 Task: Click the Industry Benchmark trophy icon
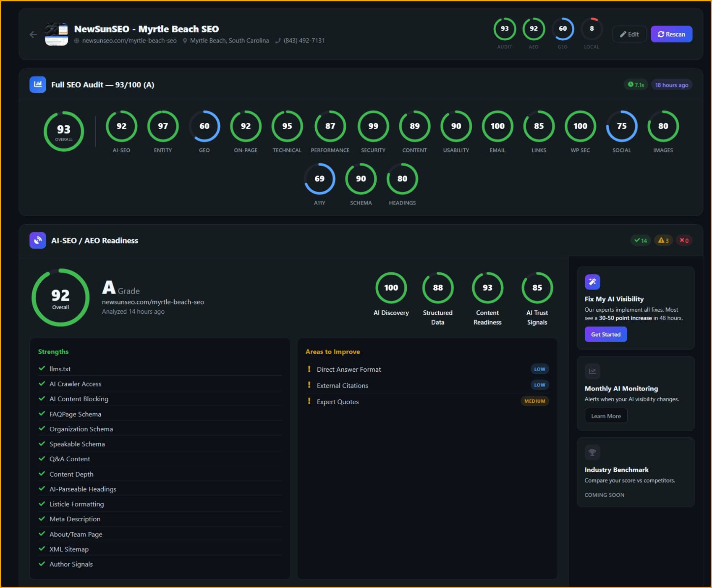point(592,452)
